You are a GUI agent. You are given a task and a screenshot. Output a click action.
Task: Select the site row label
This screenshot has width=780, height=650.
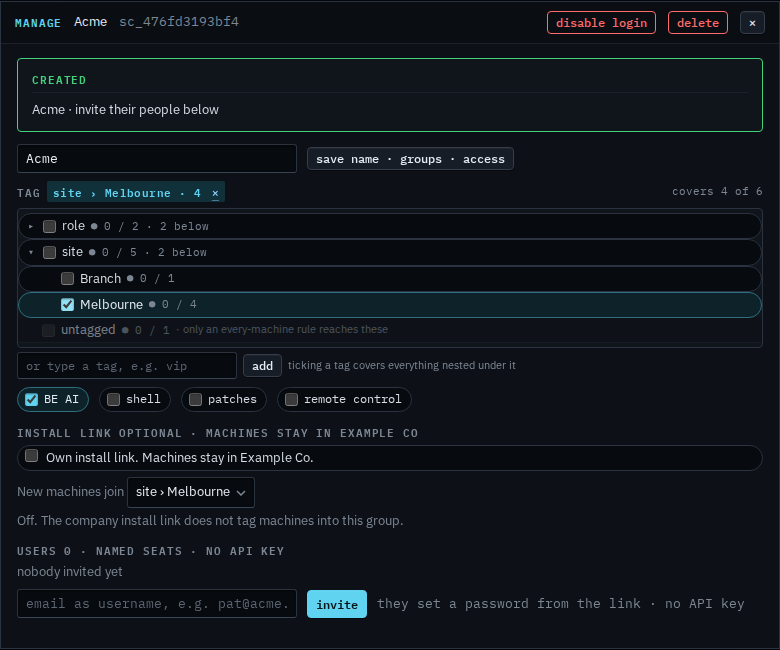click(72, 252)
